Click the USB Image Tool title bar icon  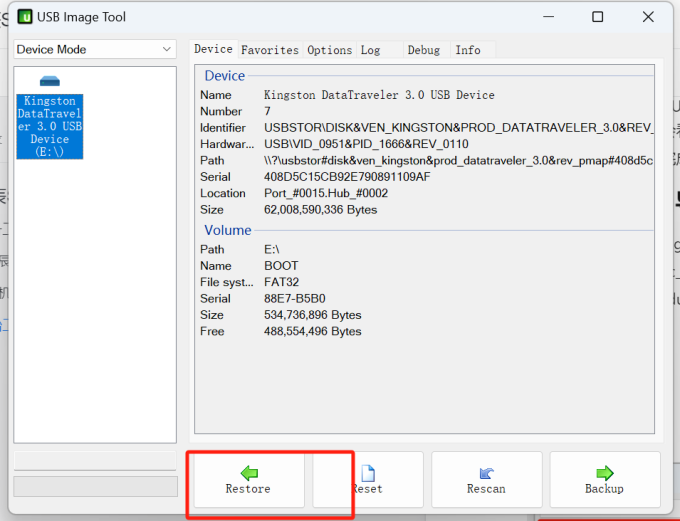coord(25,17)
